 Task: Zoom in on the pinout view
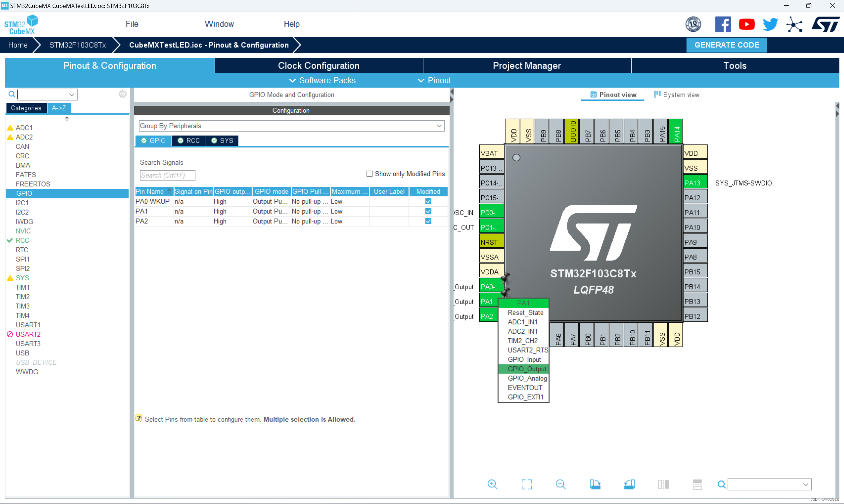pyautogui.click(x=492, y=484)
